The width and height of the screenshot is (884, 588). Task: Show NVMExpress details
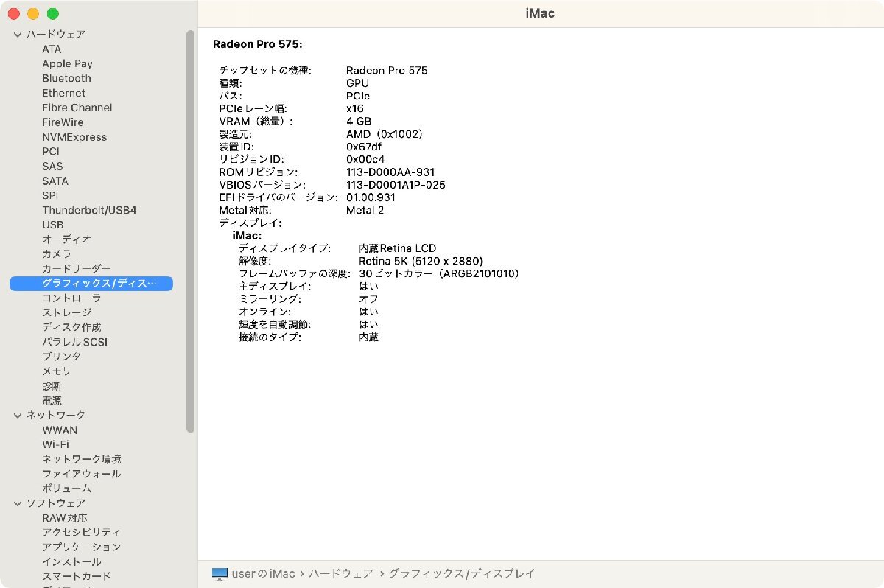[x=74, y=137]
